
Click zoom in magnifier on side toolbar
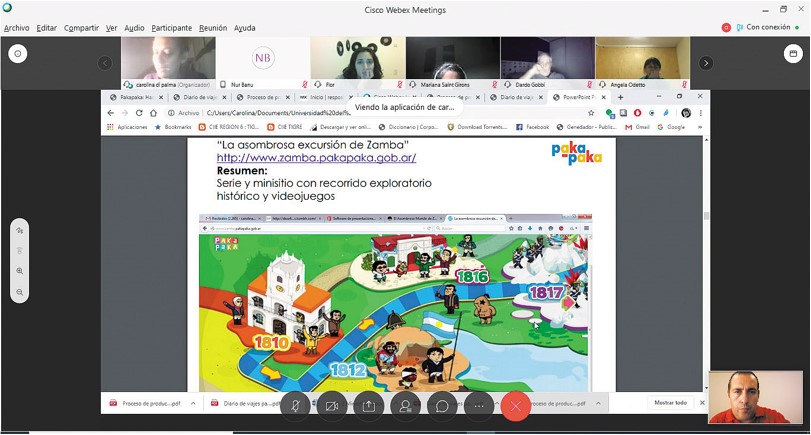(x=20, y=271)
